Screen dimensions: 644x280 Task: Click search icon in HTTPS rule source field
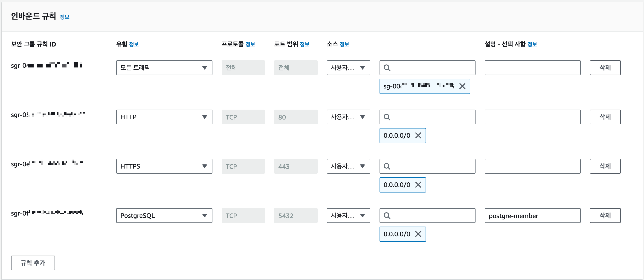[387, 166]
